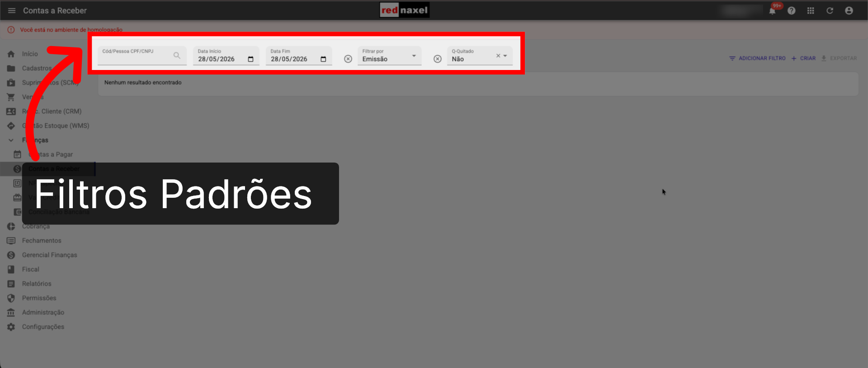Image resolution: width=868 pixels, height=368 pixels.
Task: Open the help question mark icon
Action: click(792, 11)
